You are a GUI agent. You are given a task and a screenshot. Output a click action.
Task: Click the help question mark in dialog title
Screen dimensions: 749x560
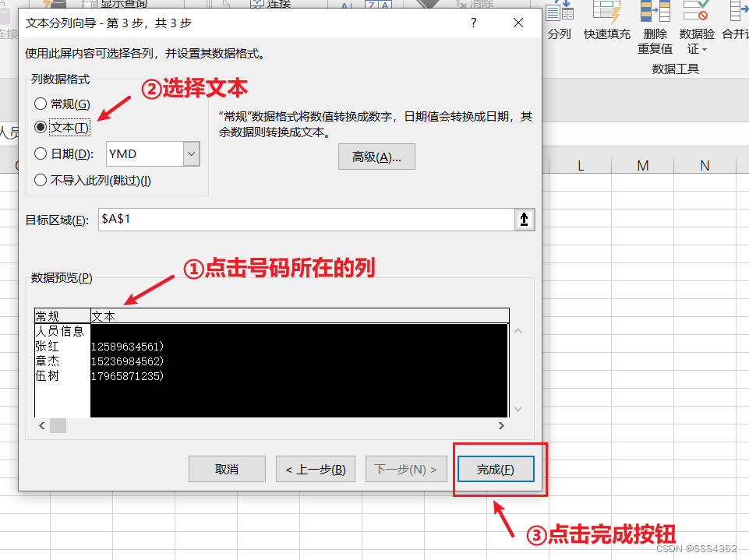click(x=473, y=23)
